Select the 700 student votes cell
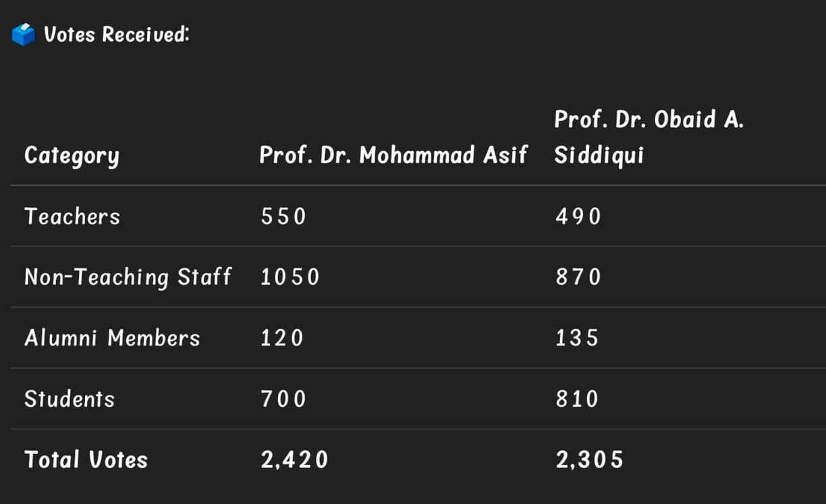 coord(283,399)
